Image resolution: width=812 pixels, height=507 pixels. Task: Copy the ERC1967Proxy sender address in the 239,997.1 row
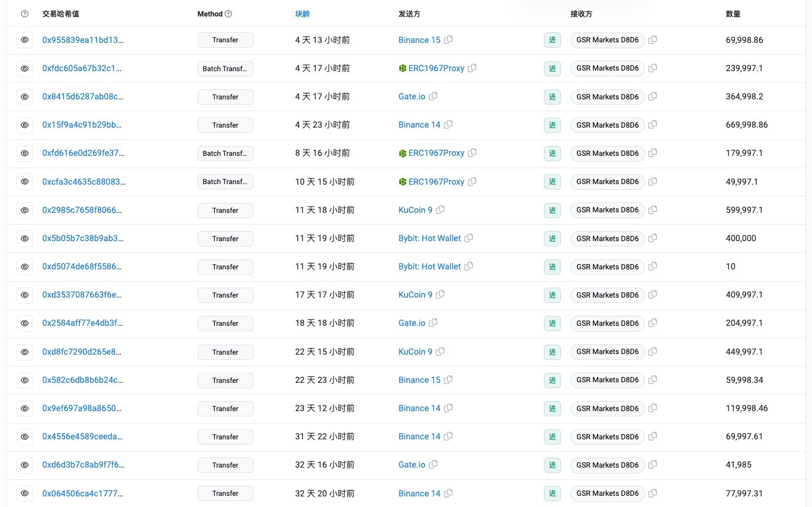point(473,68)
